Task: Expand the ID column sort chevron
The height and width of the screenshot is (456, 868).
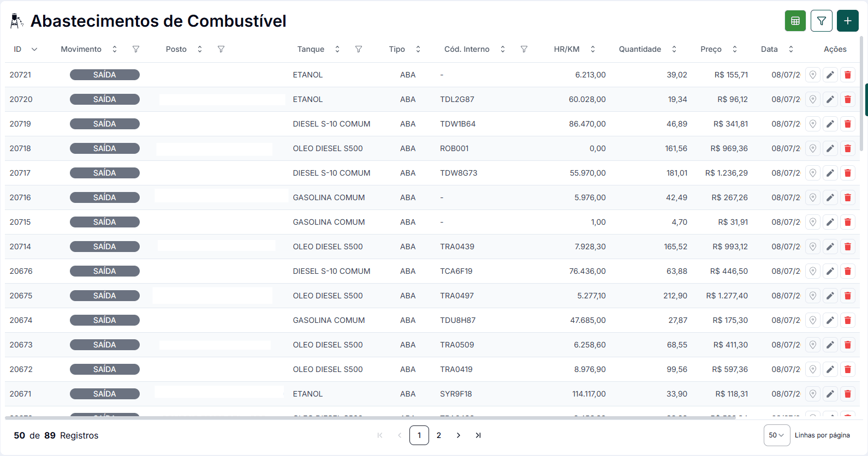Action: point(34,49)
